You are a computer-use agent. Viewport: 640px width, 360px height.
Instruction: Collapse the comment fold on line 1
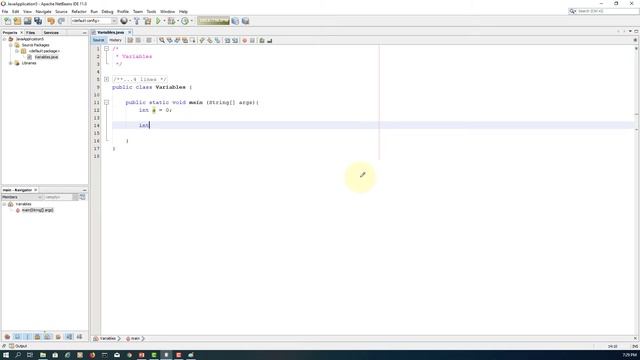[x=107, y=49]
